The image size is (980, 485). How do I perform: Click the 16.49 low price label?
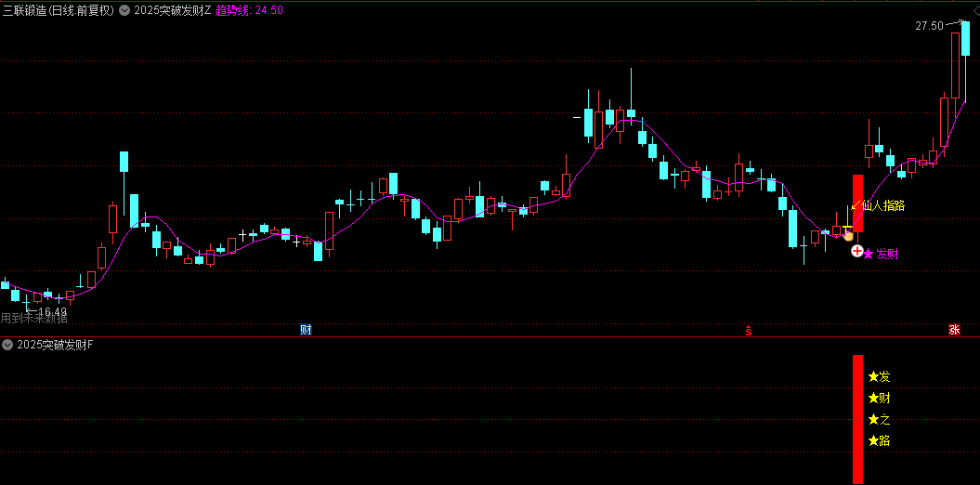52,311
